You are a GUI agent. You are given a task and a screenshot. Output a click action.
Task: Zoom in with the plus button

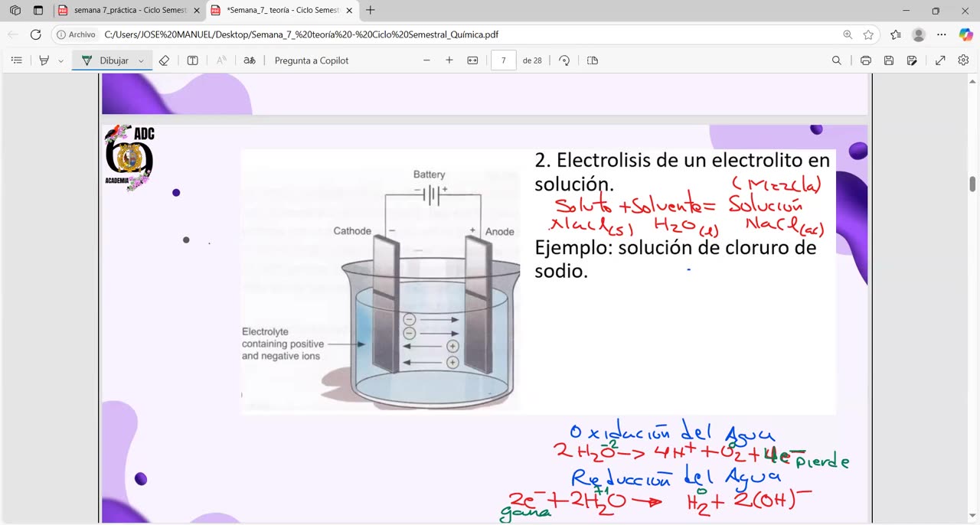click(449, 60)
